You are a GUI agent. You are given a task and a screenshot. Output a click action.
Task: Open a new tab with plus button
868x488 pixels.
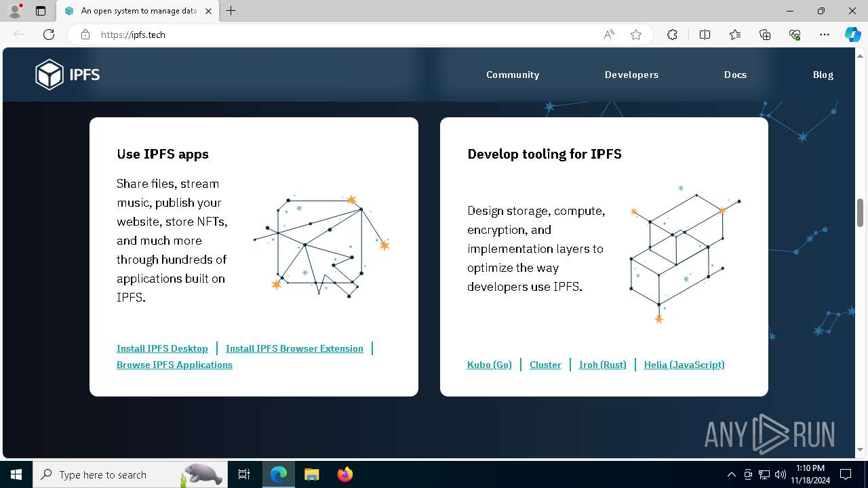(231, 11)
